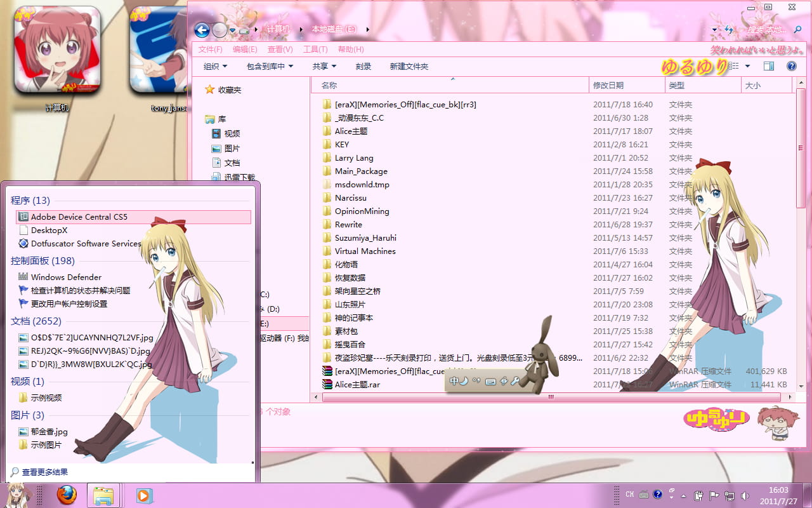Open the volume slider from the tray
Screen dimensions: 812x508
click(745, 495)
